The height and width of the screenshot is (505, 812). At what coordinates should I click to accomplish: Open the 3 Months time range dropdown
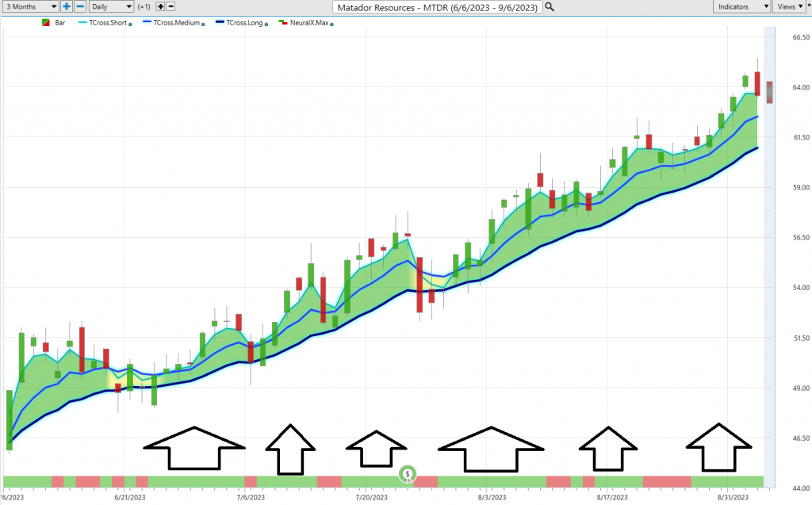tap(30, 6)
